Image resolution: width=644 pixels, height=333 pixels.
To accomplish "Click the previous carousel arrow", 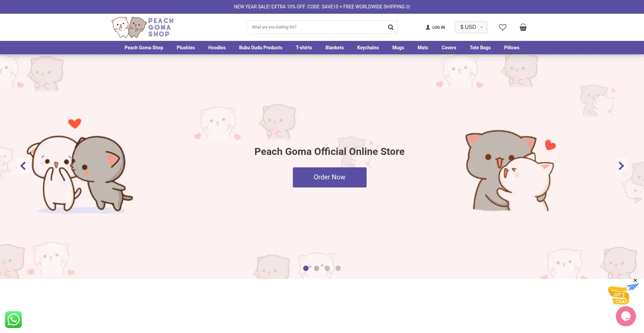I will [x=23, y=166].
